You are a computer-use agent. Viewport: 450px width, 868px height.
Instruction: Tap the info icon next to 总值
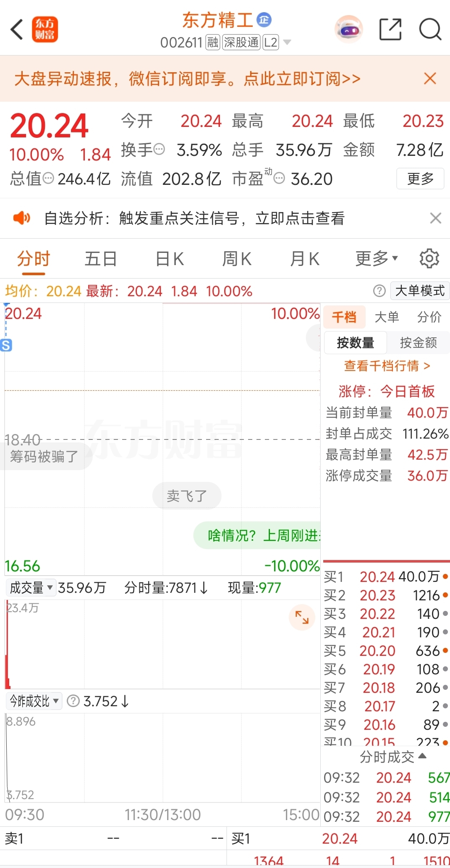pyautogui.click(x=49, y=179)
